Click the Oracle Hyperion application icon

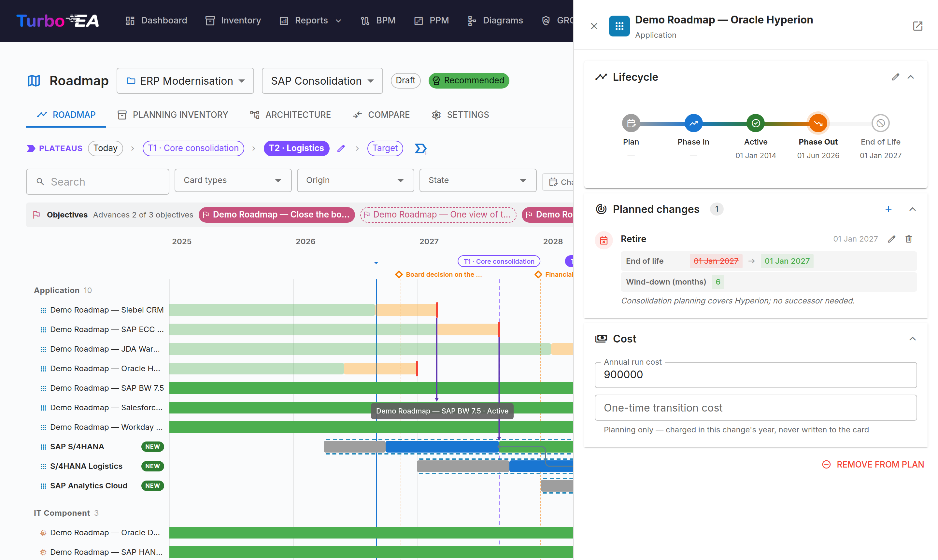(x=619, y=26)
